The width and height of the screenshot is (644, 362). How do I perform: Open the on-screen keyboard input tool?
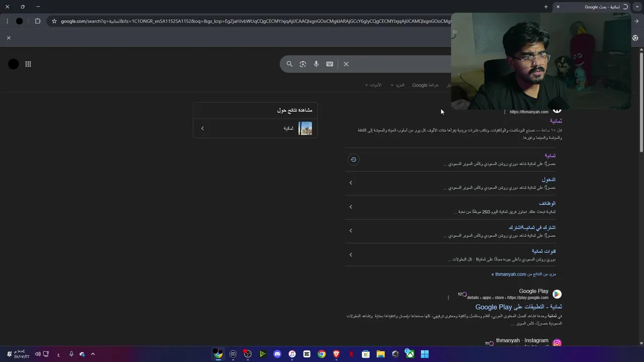point(330,64)
